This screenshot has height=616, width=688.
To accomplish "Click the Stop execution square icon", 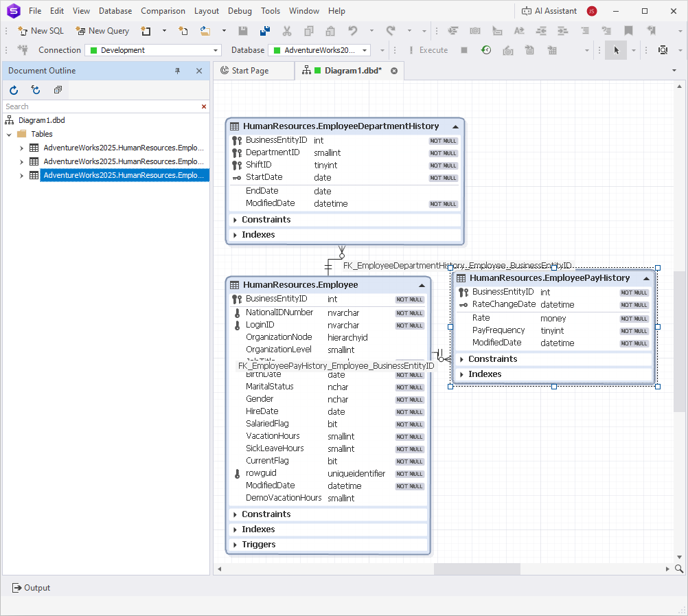I will coord(464,50).
